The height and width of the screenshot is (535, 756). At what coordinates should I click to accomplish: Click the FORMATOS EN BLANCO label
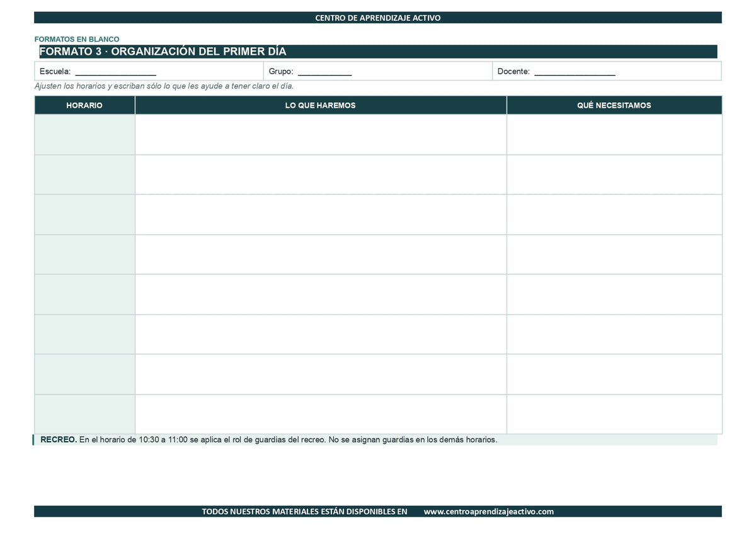(77, 39)
